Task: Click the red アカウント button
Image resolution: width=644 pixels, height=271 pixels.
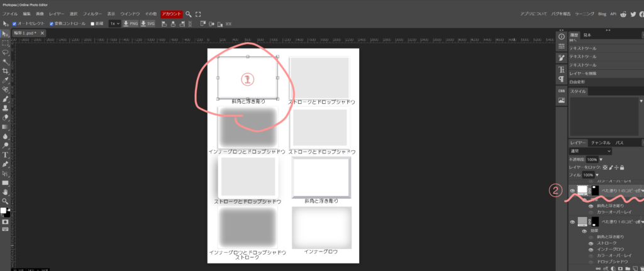Action: tap(171, 13)
